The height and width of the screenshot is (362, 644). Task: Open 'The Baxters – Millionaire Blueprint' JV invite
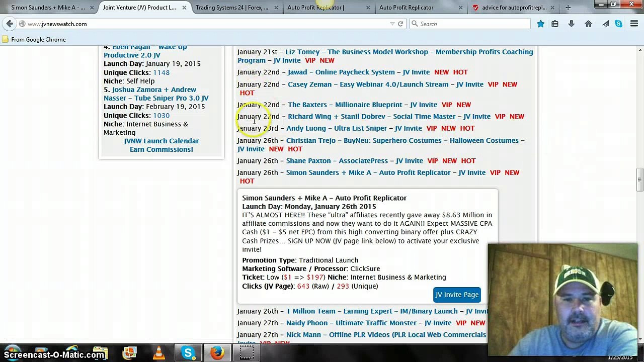click(x=362, y=105)
